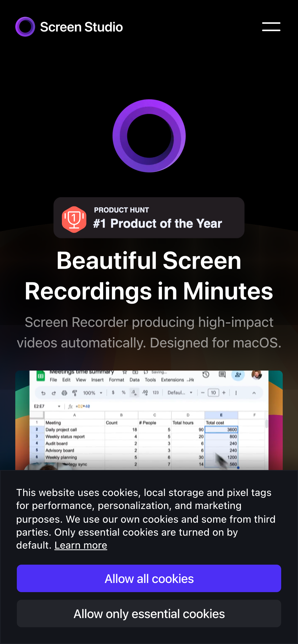Viewport: 298px width, 644px height.
Task: Open the Learn more cookie link
Action: click(x=81, y=545)
